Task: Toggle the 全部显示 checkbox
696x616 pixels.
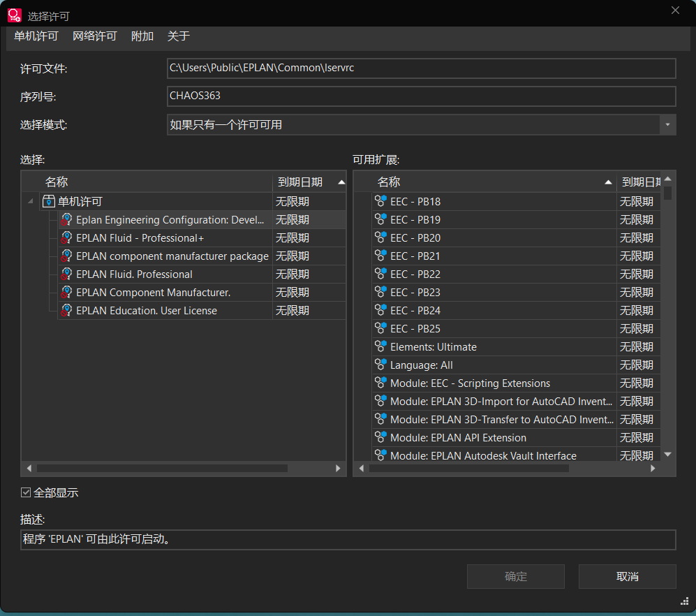Action: click(x=27, y=493)
